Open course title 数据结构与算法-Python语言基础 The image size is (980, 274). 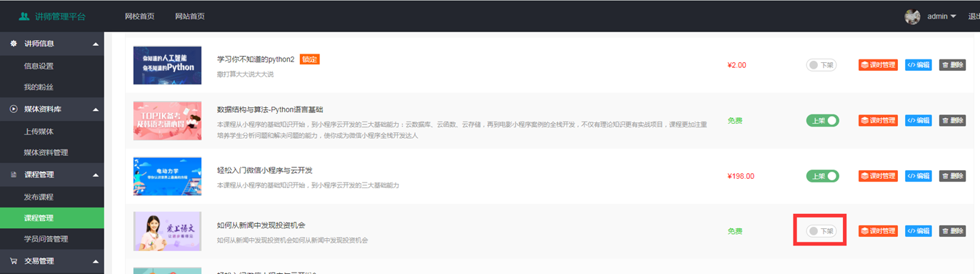[270, 109]
